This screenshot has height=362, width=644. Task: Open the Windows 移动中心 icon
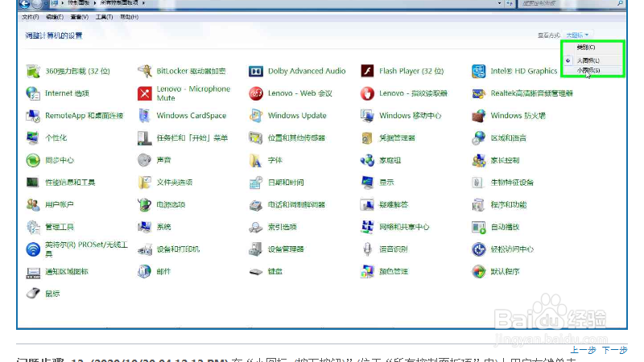click(x=367, y=116)
